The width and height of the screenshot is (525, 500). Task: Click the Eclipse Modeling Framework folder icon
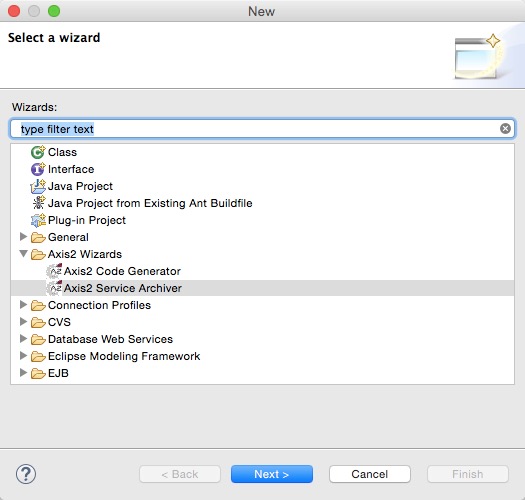click(38, 357)
